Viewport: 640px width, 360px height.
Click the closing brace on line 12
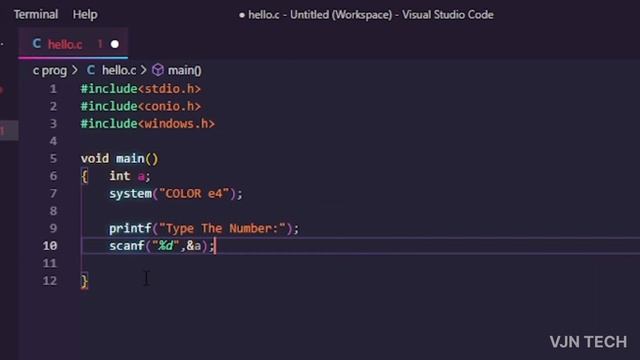[84, 281]
